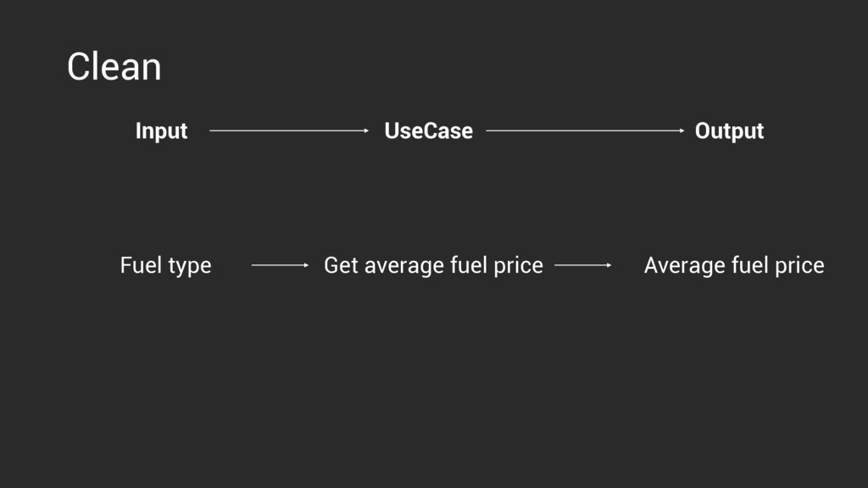Click the arrowhead pointing at Output
The image size is (868, 488).
tap(682, 130)
